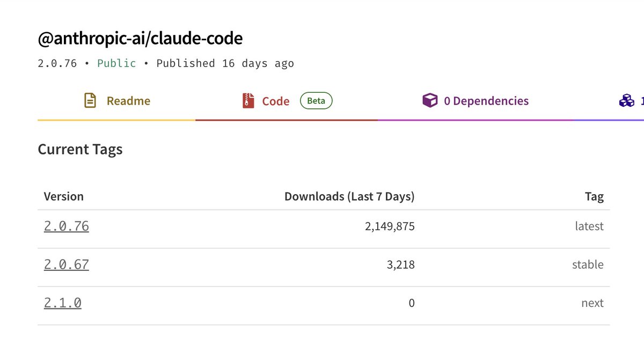Viewport: 644px width, 339px height.
Task: Click the Public visibility label
Action: (116, 63)
